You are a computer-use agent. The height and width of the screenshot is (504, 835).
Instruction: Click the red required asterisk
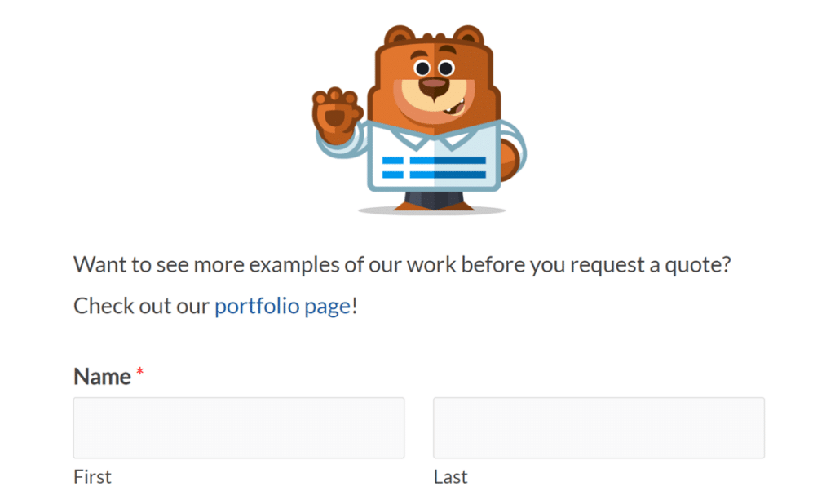tap(140, 373)
